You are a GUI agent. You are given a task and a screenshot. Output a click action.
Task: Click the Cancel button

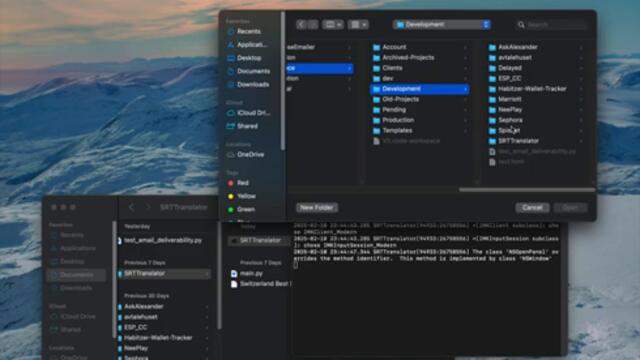(x=532, y=208)
